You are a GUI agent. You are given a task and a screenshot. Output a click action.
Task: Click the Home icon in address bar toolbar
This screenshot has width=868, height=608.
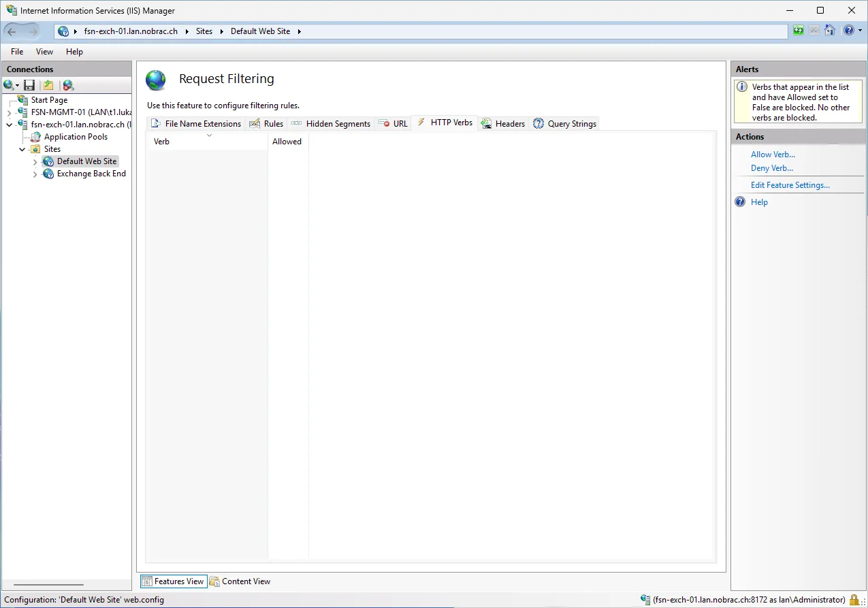pyautogui.click(x=829, y=31)
